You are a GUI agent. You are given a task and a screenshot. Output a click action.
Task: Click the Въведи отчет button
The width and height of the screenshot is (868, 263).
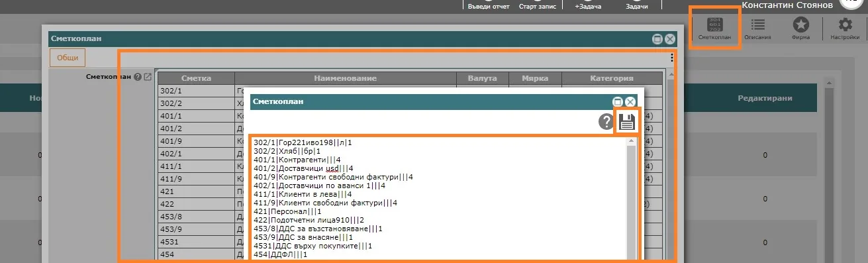489,5
